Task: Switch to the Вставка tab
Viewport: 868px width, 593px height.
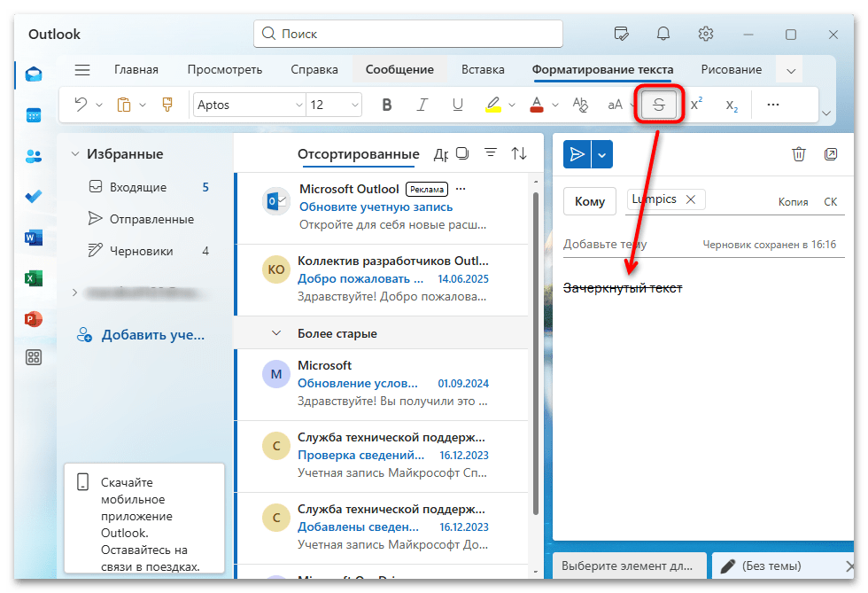Action: coord(483,70)
